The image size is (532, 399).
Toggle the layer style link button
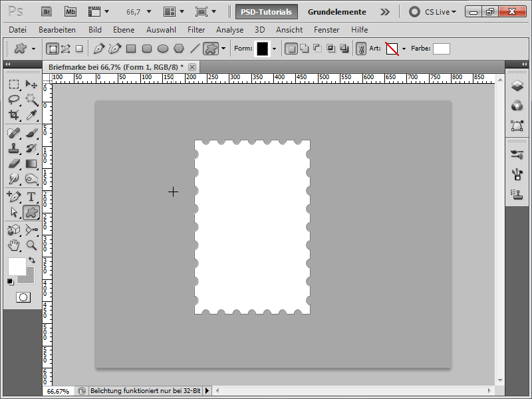coord(361,49)
